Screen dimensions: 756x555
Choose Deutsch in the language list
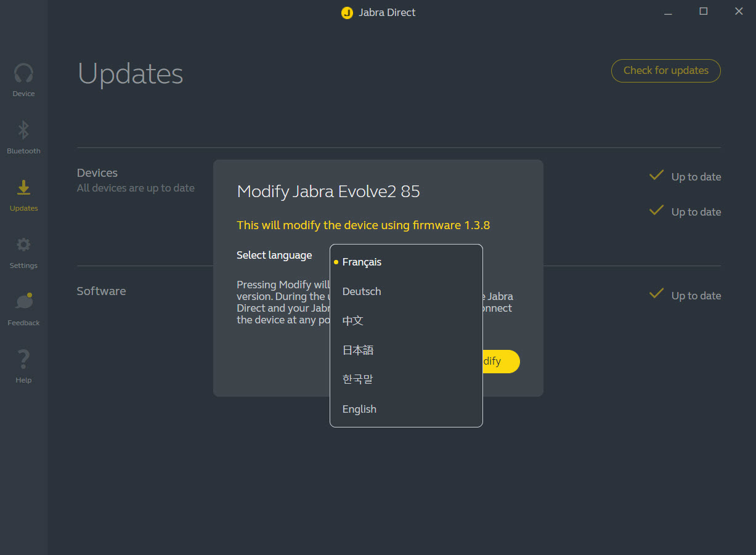(x=406, y=291)
